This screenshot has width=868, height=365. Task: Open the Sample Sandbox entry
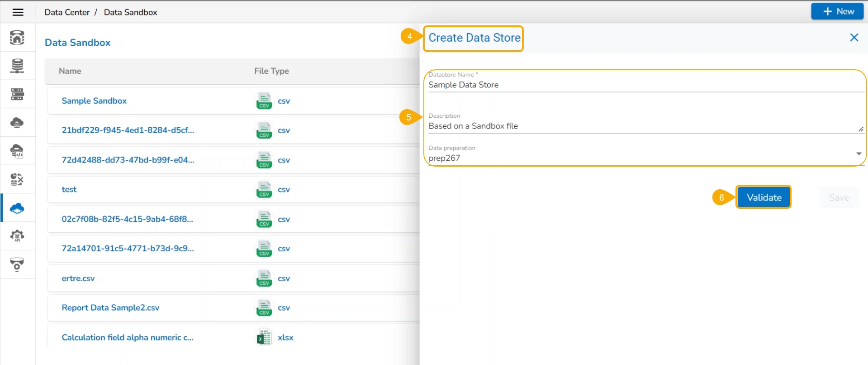click(94, 101)
